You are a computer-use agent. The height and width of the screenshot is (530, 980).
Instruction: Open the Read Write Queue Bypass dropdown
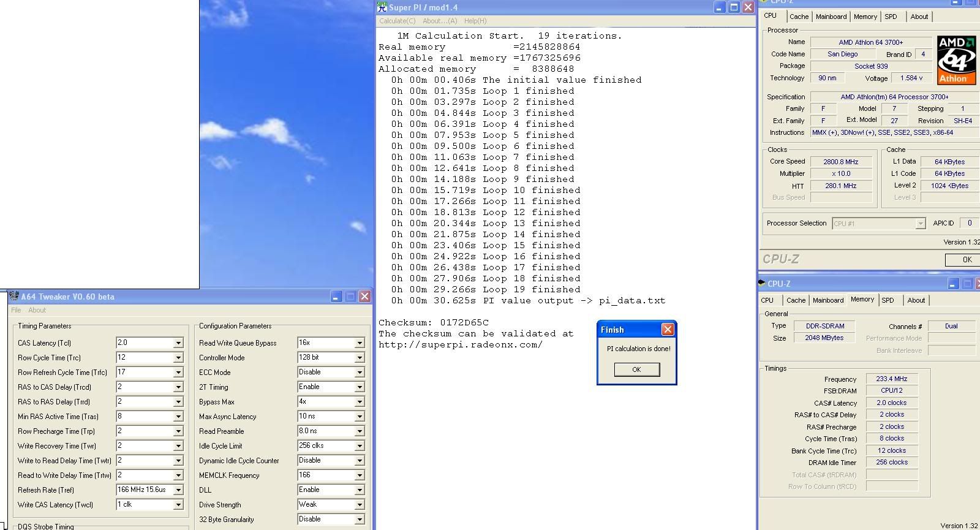pyautogui.click(x=360, y=343)
